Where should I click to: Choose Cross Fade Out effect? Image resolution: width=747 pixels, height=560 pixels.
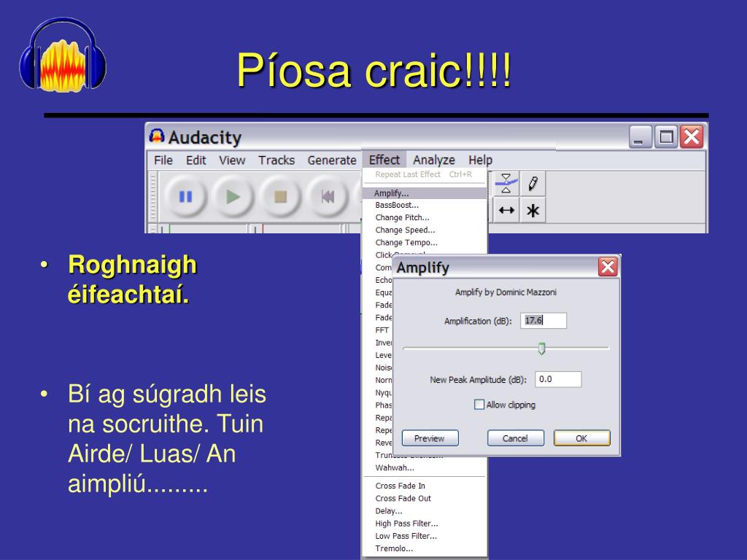(425, 498)
